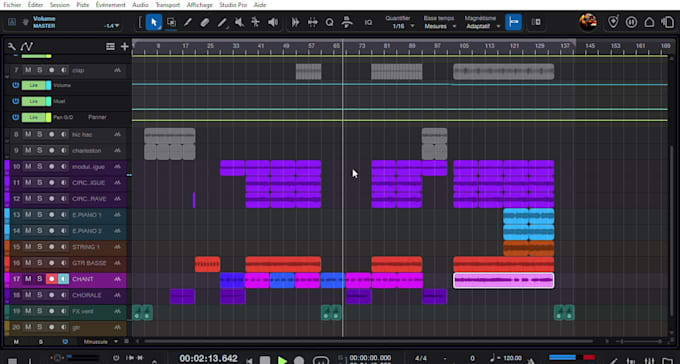Open the track list icon
680x364 pixels.
pos(111,46)
